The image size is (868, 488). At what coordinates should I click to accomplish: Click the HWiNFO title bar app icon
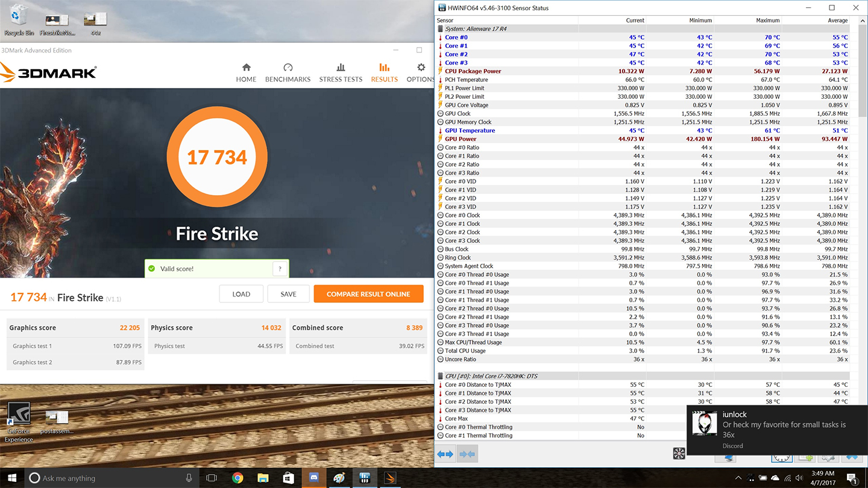[441, 8]
